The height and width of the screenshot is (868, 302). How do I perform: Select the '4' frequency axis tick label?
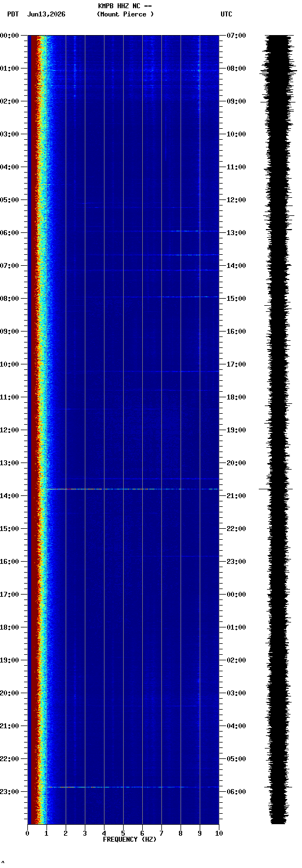coord(104,833)
